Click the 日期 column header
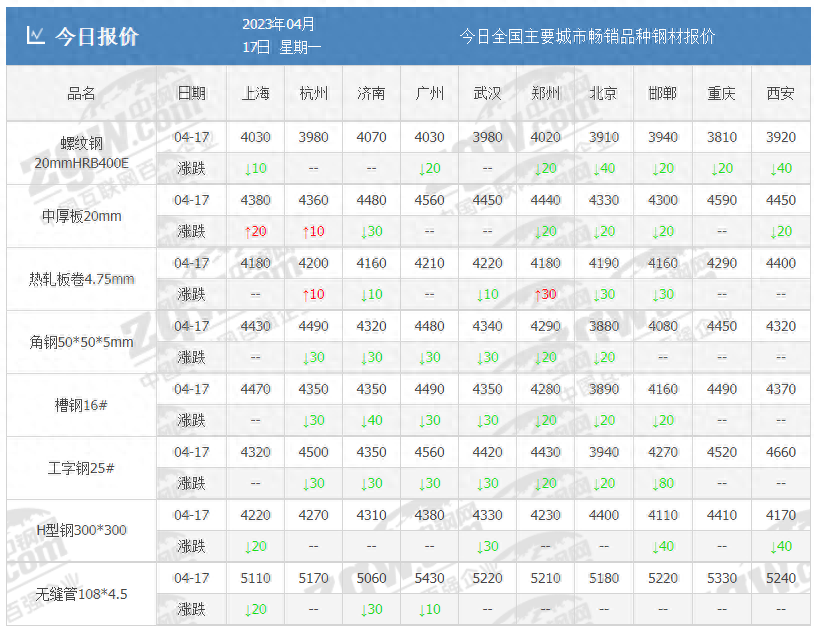This screenshot has width=815, height=629. tap(192, 94)
